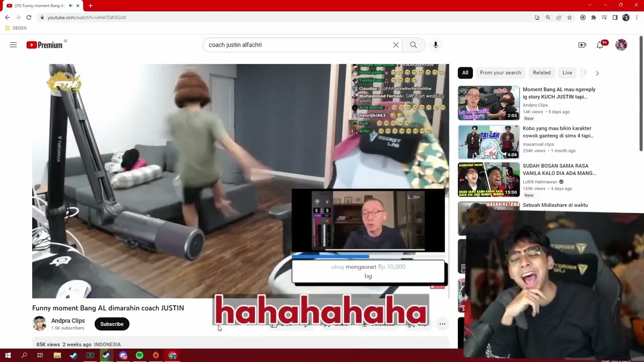Select the "Related" filter chip
The height and width of the screenshot is (362, 644).
coord(541,73)
